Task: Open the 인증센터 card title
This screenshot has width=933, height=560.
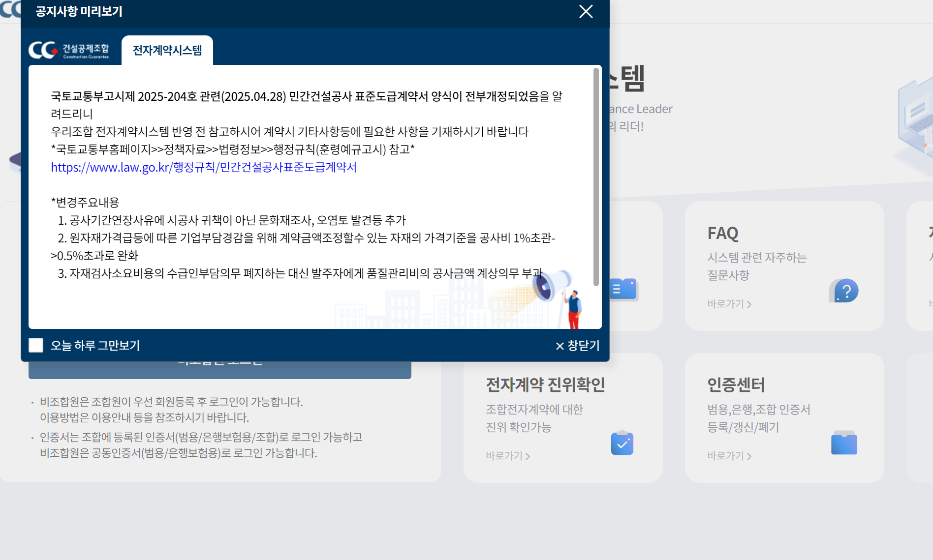Action: coord(736,384)
